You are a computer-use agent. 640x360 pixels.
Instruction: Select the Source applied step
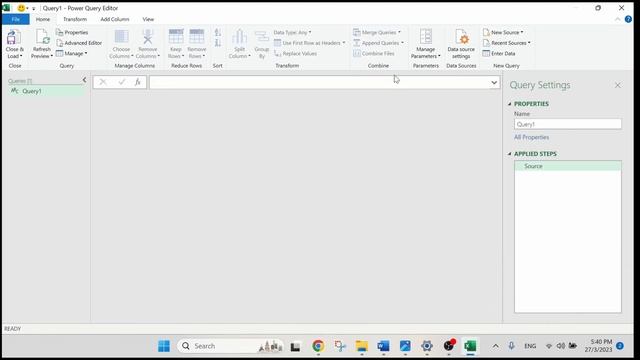coord(568,166)
